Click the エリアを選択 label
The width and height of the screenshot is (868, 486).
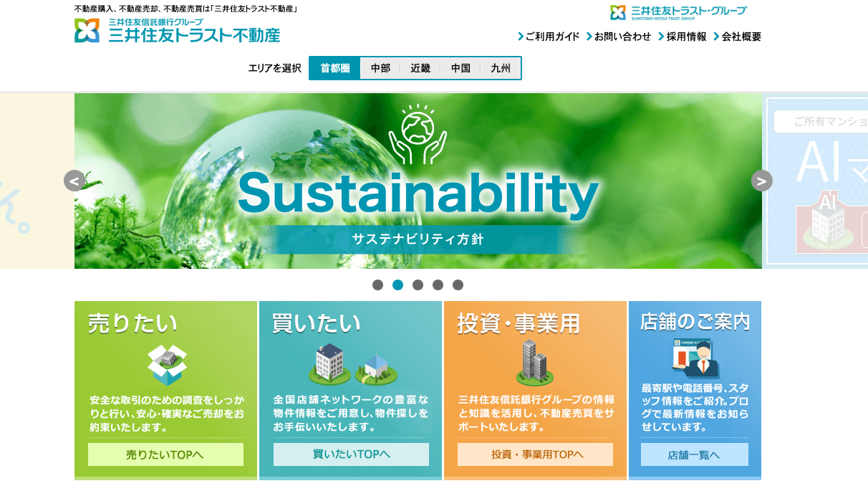[275, 68]
